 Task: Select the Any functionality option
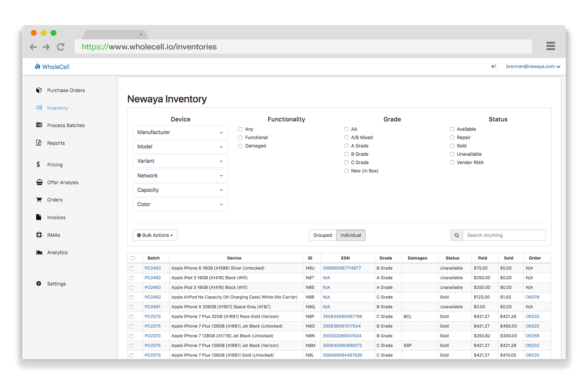[x=240, y=129]
